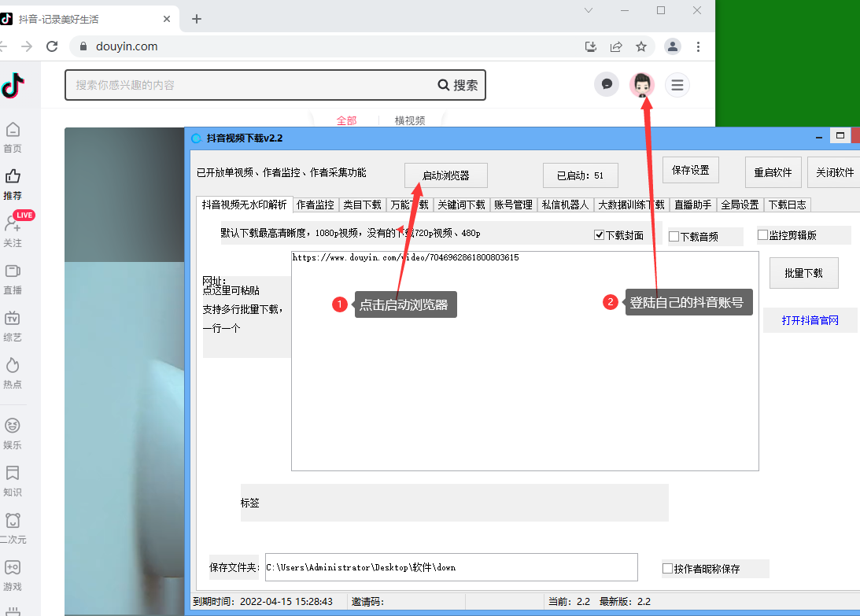Toggle the 下载封面 checkbox
Screen dimensions: 860x616
click(x=600, y=235)
